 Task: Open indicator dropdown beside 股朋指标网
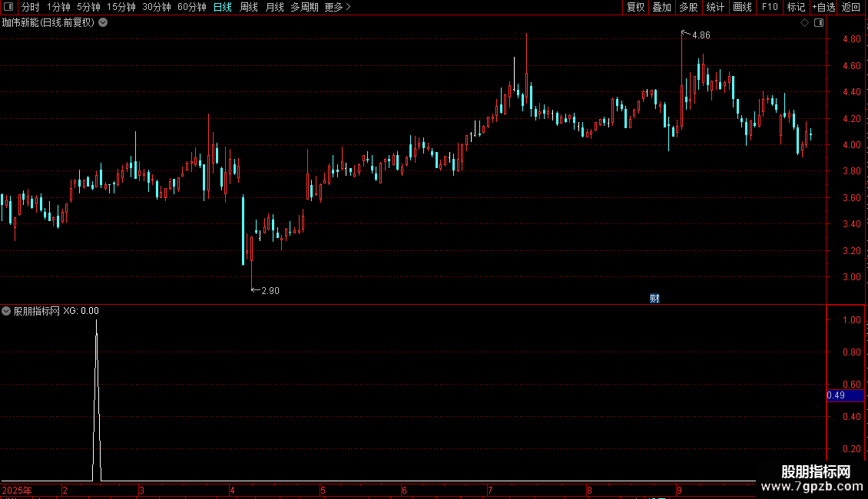tap(6, 311)
